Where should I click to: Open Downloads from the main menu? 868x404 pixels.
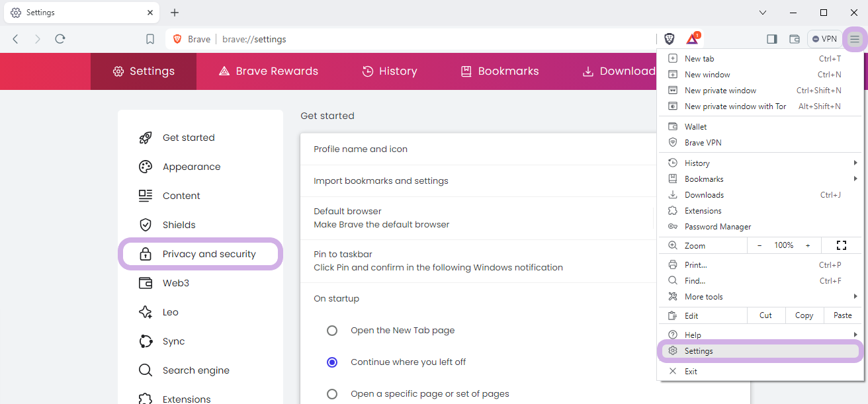(x=760, y=195)
